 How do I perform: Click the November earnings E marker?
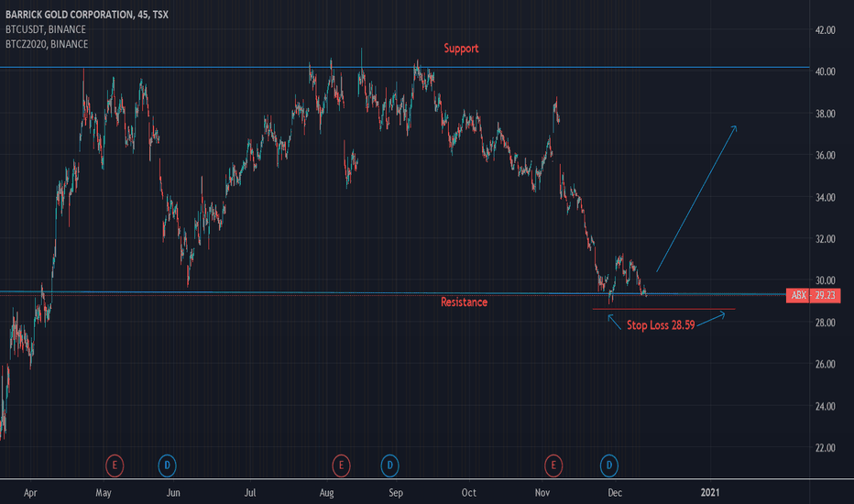[x=553, y=466]
